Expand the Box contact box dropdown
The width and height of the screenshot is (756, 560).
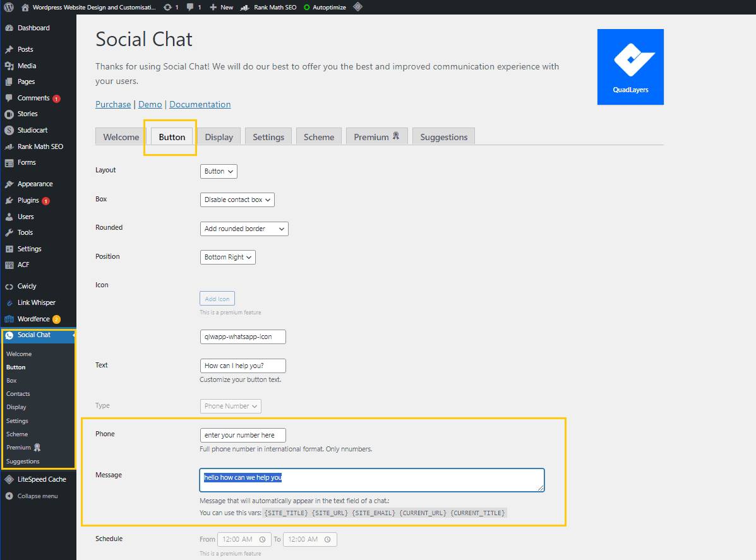click(x=237, y=200)
